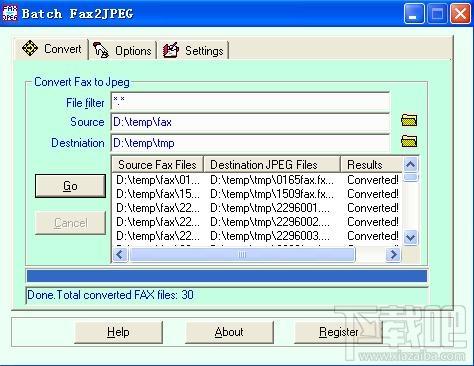Click the vertical scrollbar thumb
This screenshot has height=366, width=474.
click(411, 177)
